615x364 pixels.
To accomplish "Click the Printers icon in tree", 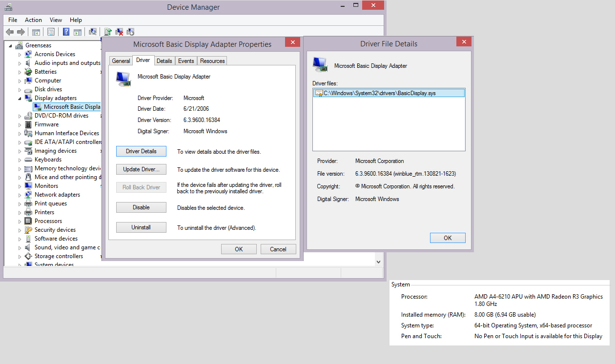I will (28, 212).
